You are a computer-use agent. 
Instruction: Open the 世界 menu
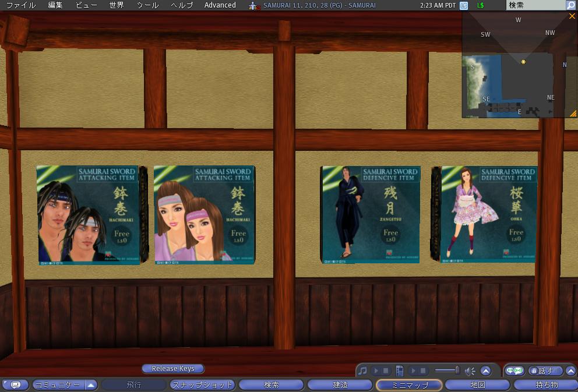117,5
